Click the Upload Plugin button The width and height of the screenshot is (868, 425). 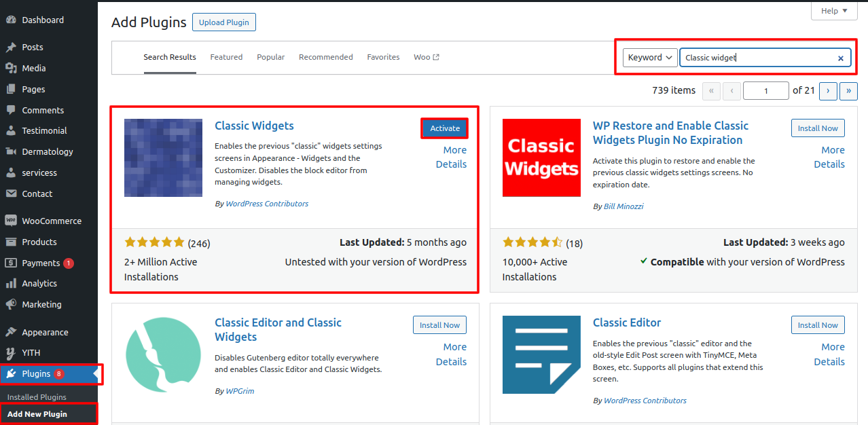[223, 22]
